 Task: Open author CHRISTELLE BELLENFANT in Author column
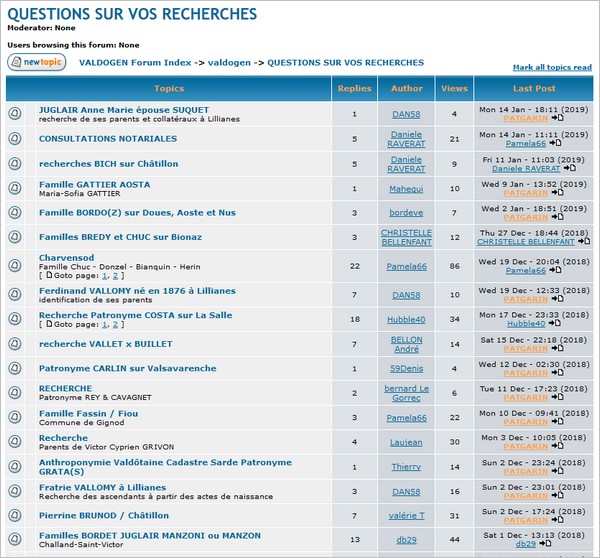pos(406,237)
